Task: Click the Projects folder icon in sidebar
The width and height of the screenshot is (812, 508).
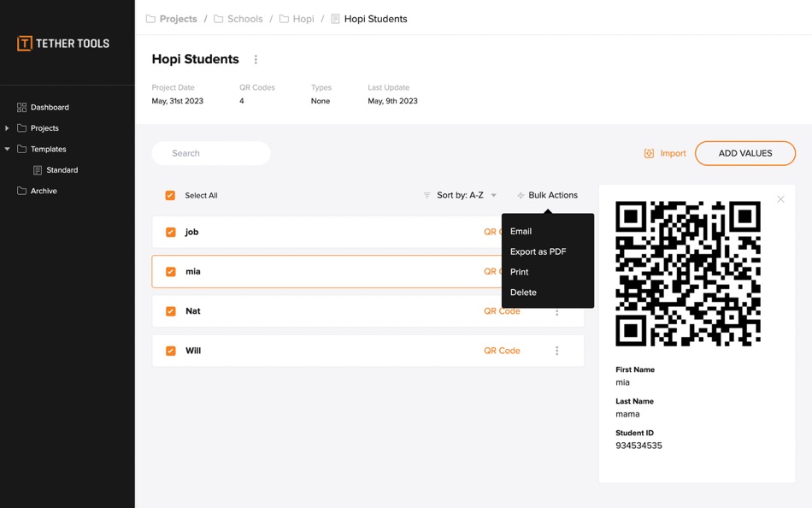Action: (x=21, y=128)
